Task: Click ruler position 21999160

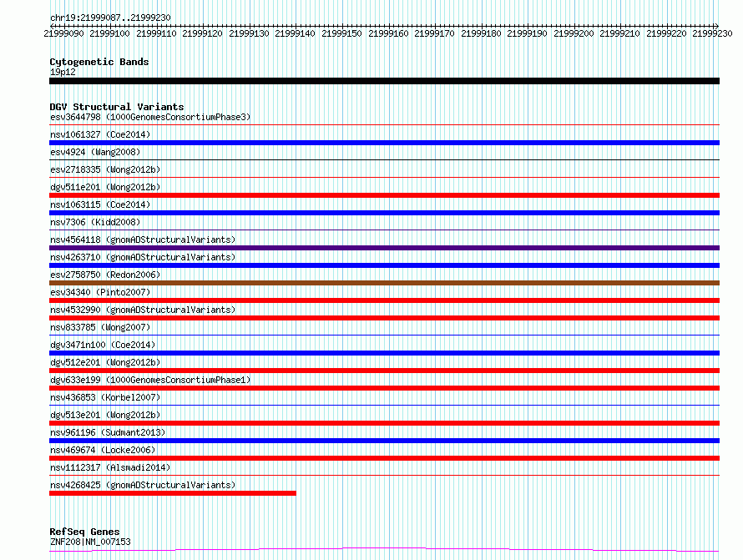Action: click(388, 33)
